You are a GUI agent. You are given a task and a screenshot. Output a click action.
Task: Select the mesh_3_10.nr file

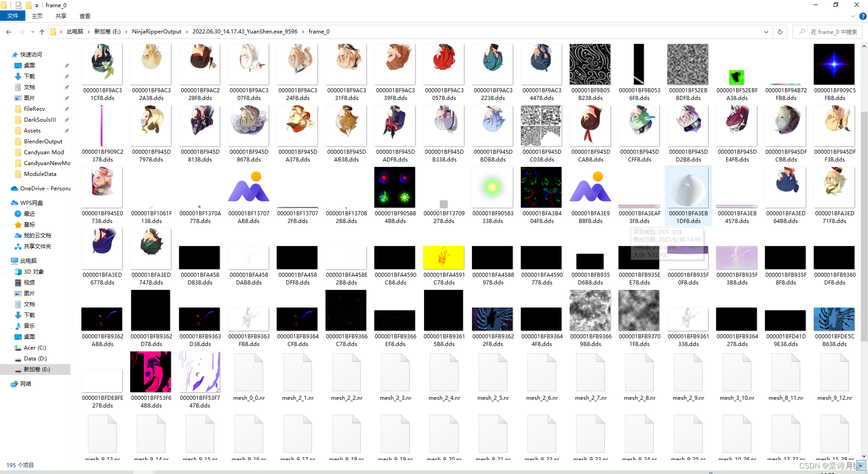click(x=737, y=377)
